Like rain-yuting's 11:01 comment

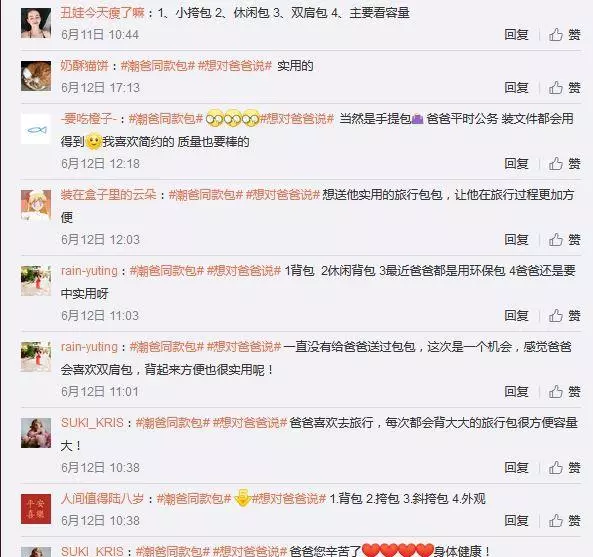coord(565,392)
